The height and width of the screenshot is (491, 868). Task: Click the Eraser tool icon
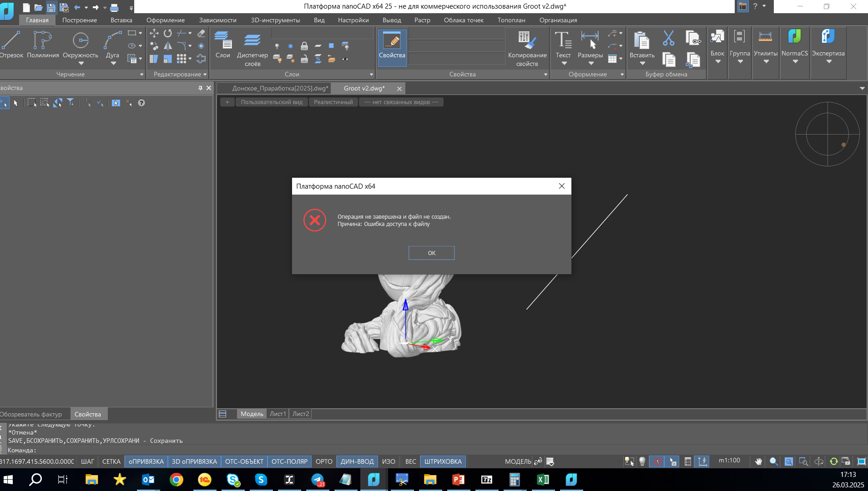tap(201, 33)
